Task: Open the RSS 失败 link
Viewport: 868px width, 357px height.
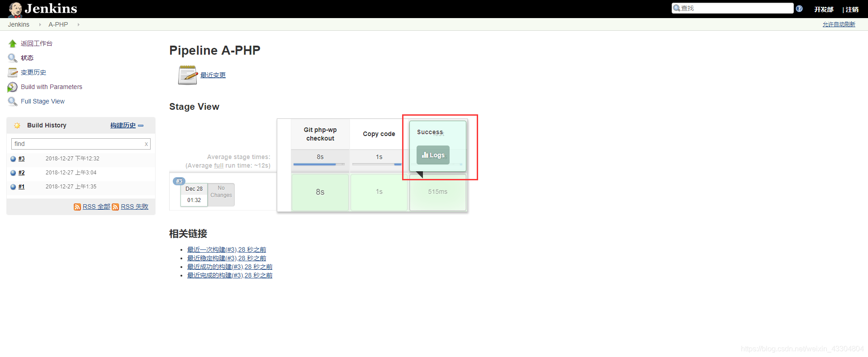Action: [135, 207]
